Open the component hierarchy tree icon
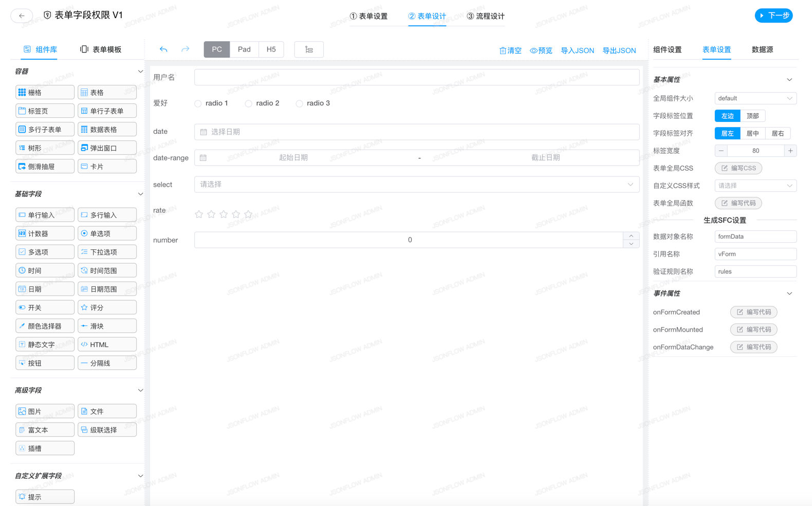This screenshot has height=506, width=812. click(x=309, y=49)
